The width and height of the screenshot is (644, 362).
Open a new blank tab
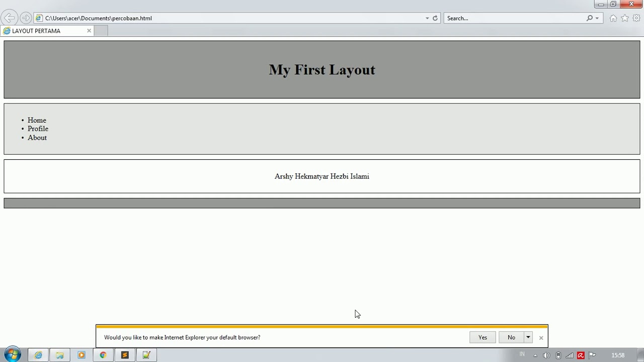click(x=101, y=31)
